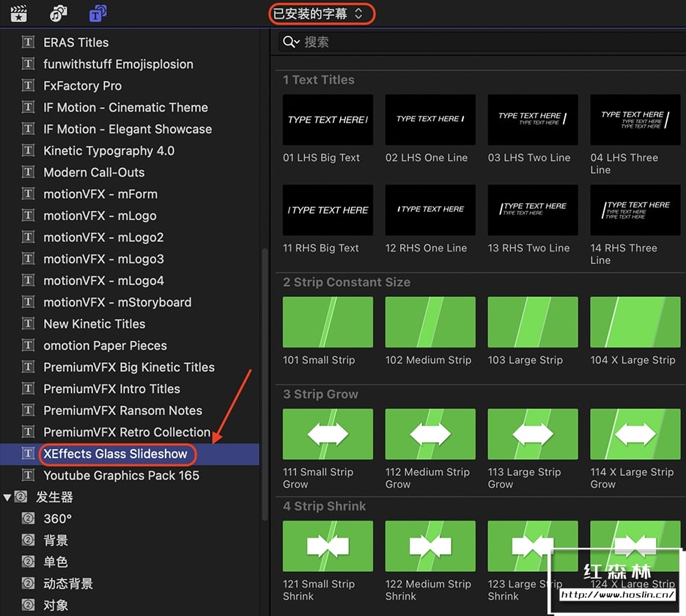Select 104 X Large Strip thumbnail
The image size is (686, 616).
635,322
